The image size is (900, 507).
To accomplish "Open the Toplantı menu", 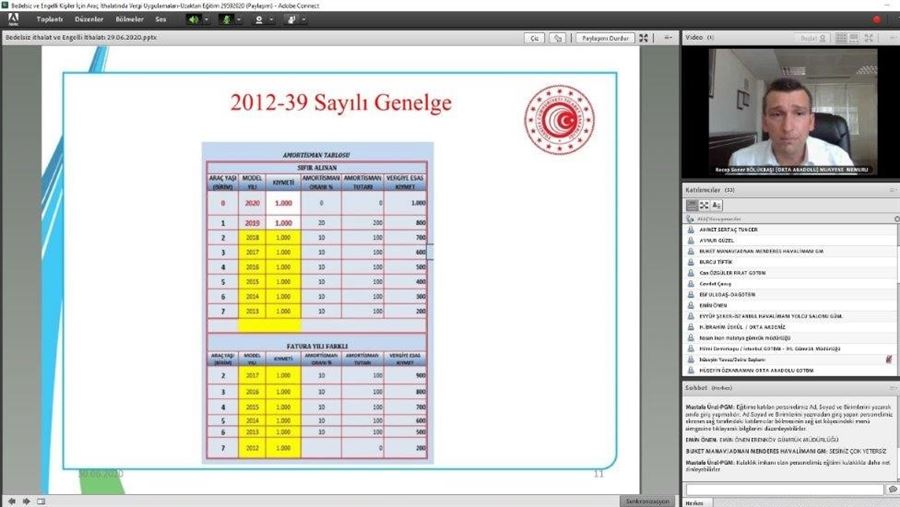I will coord(50,19).
